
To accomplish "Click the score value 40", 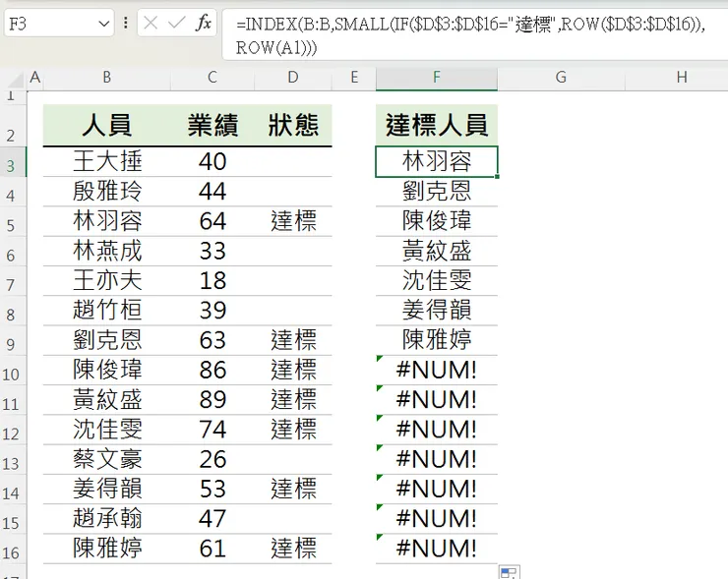I will point(212,161).
